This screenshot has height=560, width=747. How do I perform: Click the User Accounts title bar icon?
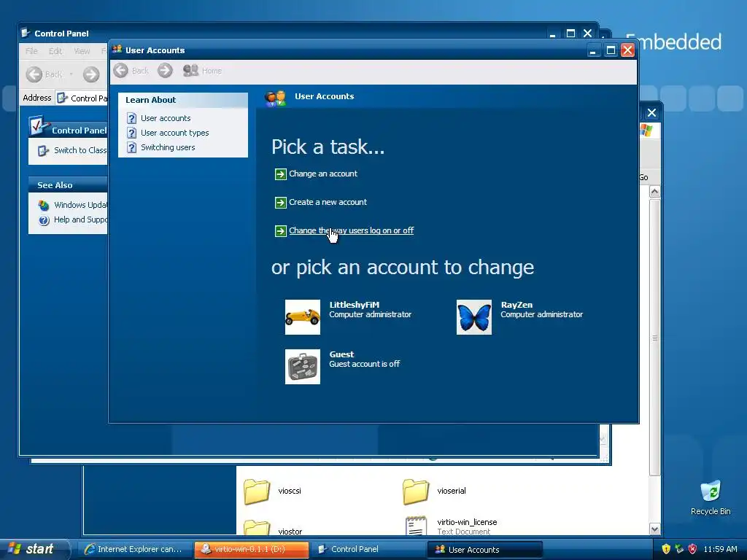pyautogui.click(x=117, y=50)
